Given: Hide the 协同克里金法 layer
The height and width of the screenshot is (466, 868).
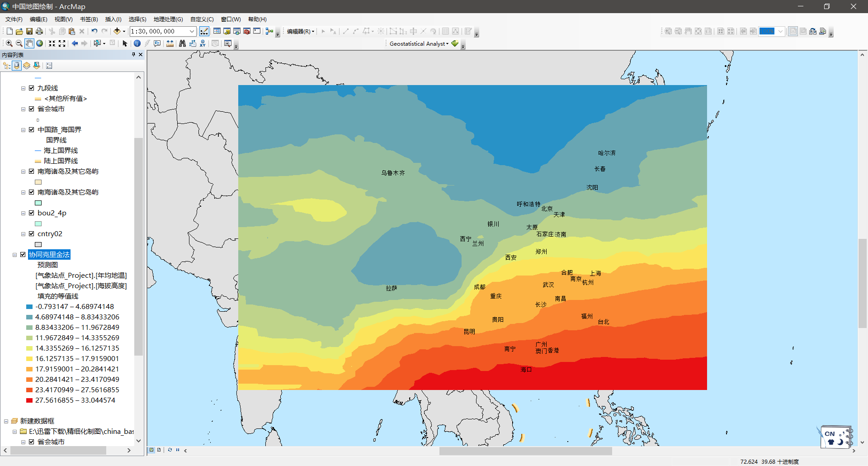Looking at the screenshot, I should click(x=23, y=255).
